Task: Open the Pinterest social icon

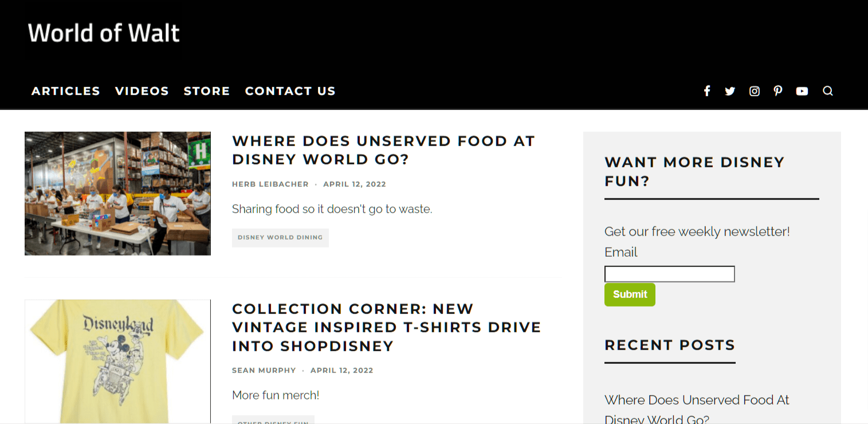Action: pos(777,91)
